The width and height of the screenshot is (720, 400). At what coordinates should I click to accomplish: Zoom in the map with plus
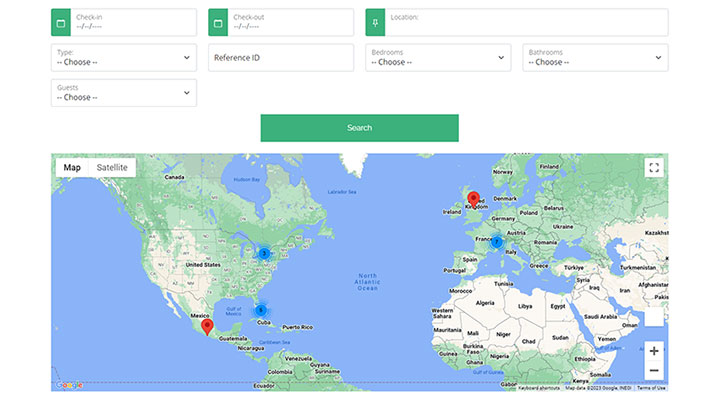(x=654, y=351)
